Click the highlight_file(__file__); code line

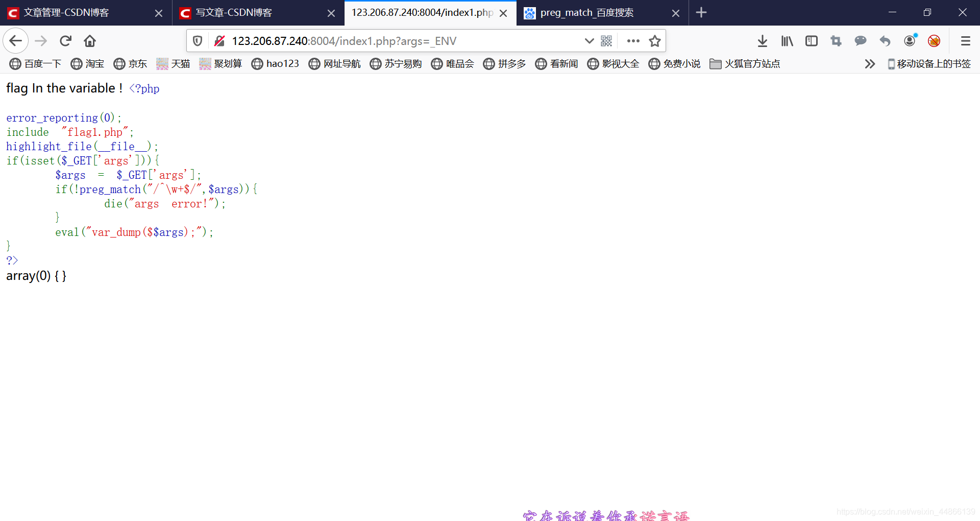click(x=82, y=147)
